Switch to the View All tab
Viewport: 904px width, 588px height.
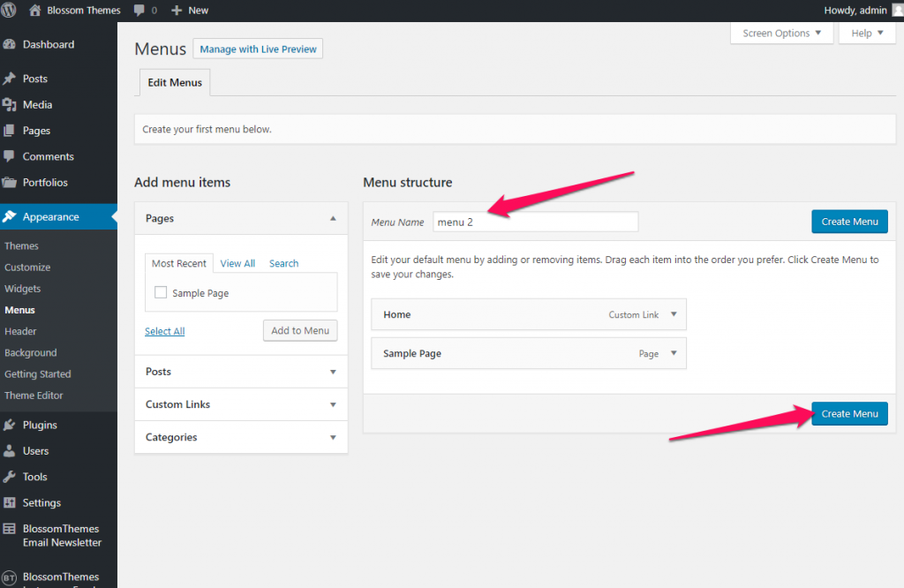[x=237, y=263]
